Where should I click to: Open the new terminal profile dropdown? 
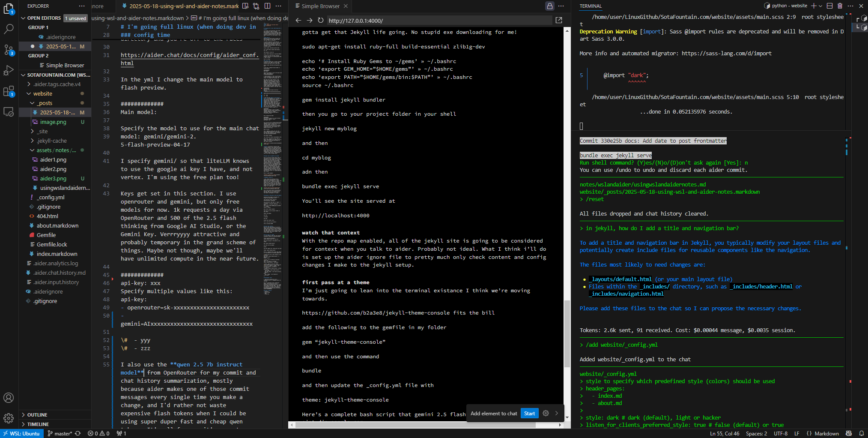coord(820,6)
